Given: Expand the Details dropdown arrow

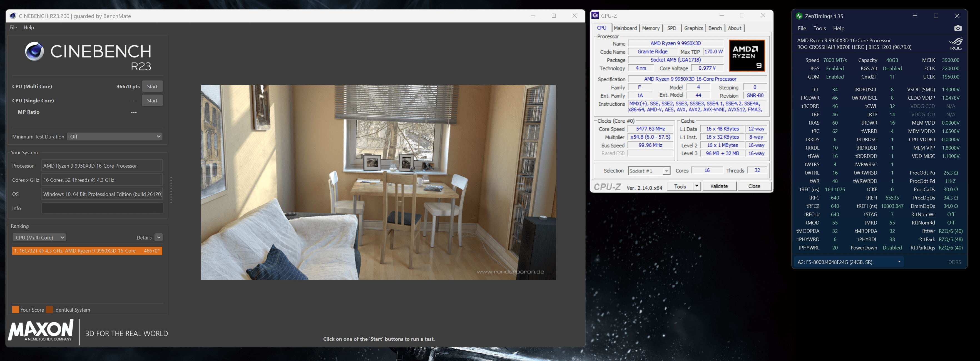Looking at the screenshot, I should pos(159,238).
